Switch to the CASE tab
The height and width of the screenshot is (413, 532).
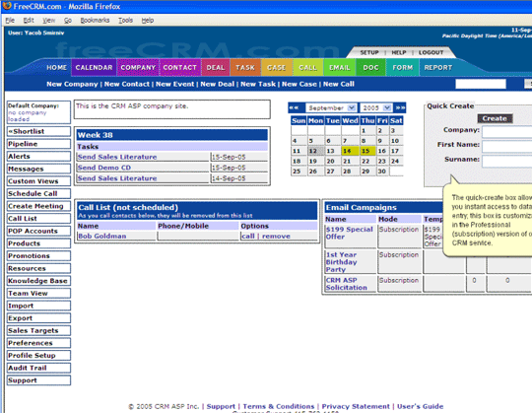277,68
